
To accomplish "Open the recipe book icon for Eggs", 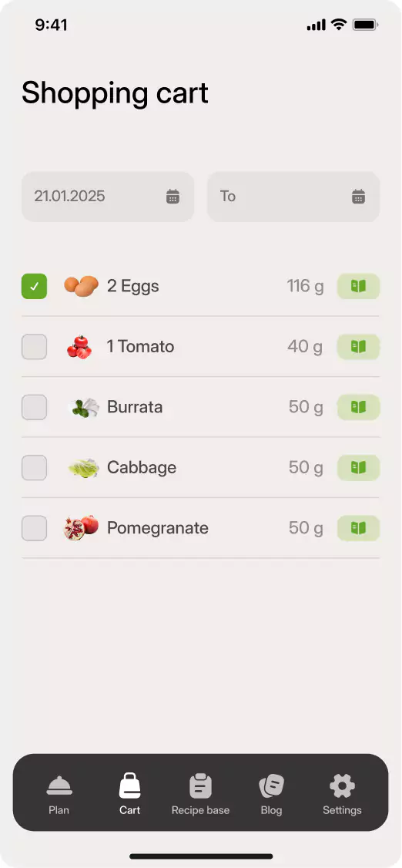I will 358,286.
